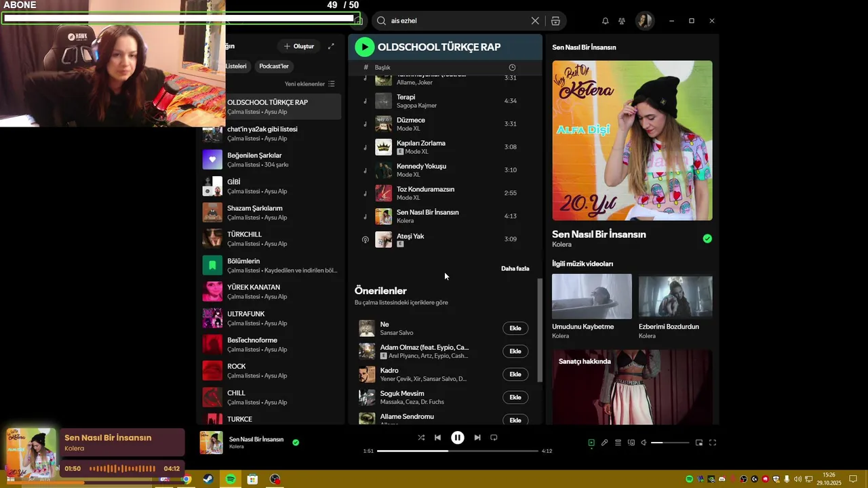
Task: Select the Düzmece track row
Action: pos(445,124)
